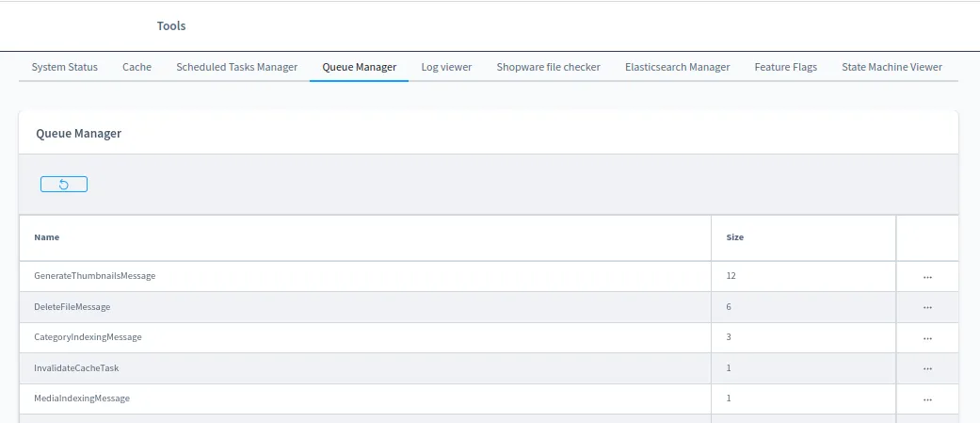Open the Cache tab
Screen dimensions: 980x423
coord(137,67)
